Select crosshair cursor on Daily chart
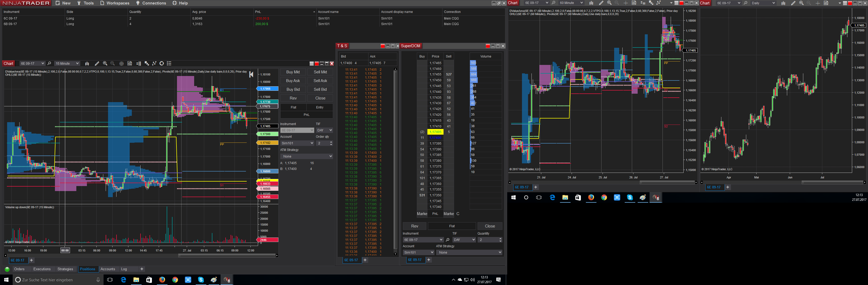Image resolution: width=868 pixels, height=285 pixels. click(818, 3)
